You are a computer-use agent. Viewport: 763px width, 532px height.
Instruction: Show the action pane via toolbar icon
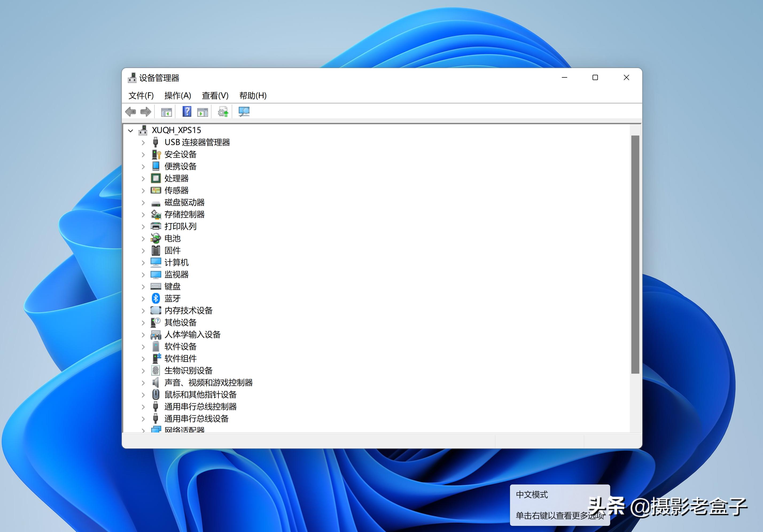click(203, 112)
